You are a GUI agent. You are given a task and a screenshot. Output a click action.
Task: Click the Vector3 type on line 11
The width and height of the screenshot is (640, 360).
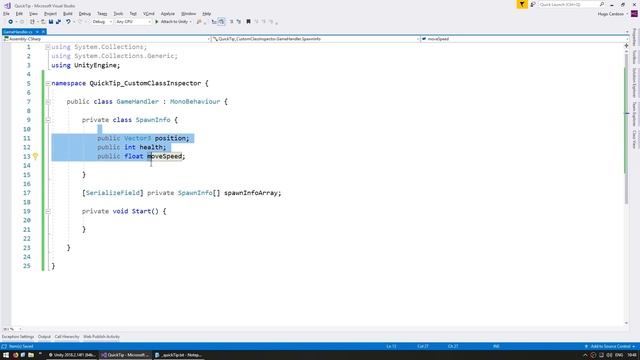(x=138, y=138)
